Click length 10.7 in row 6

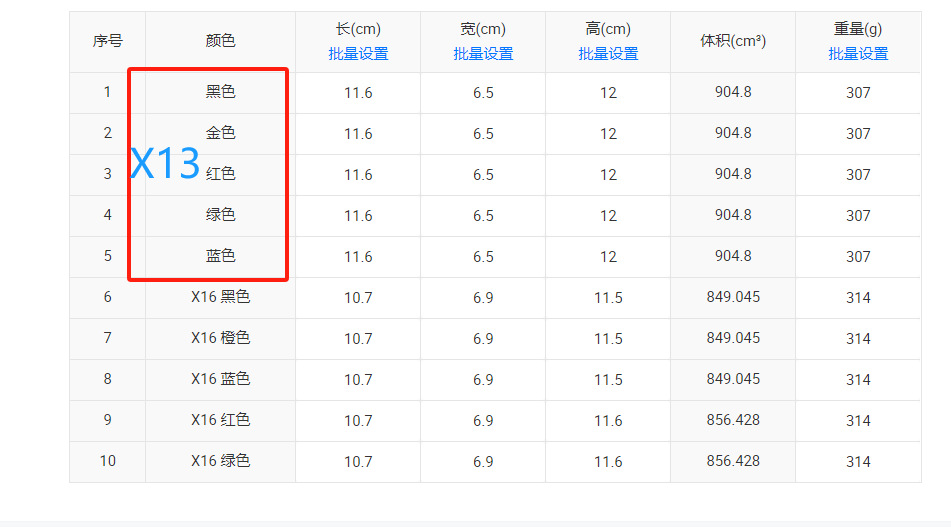[x=358, y=298]
